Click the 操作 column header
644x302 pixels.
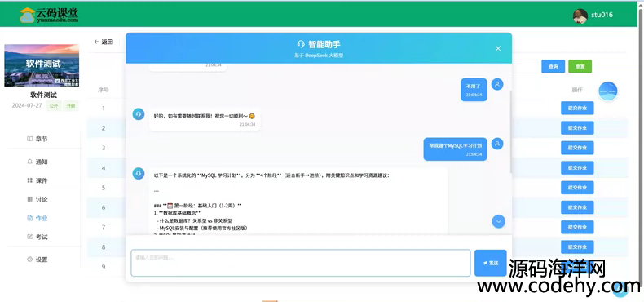pos(577,90)
